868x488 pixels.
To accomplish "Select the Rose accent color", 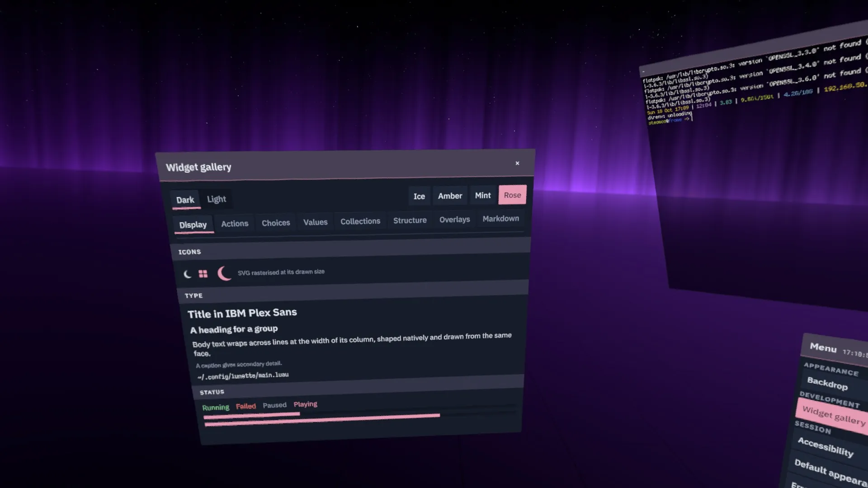I will click(512, 195).
